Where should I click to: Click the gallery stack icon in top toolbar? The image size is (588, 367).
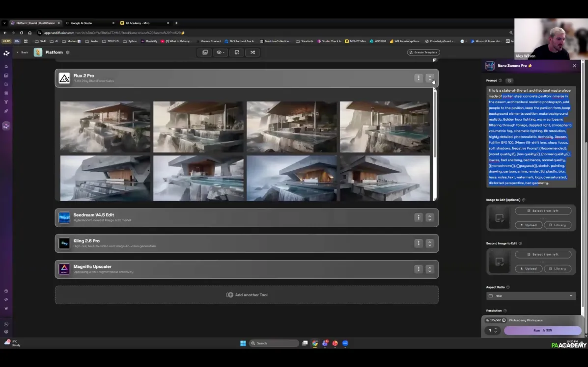[x=205, y=52]
